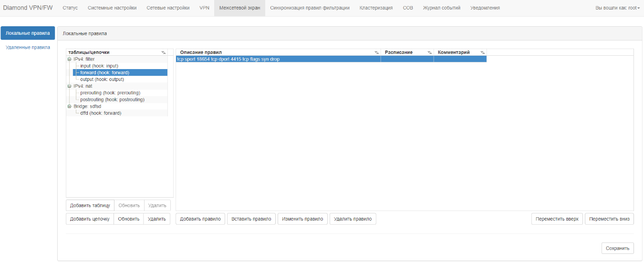Open Сетевые настройки in top navigation
Screen dimensions: 644x262
[x=168, y=8]
